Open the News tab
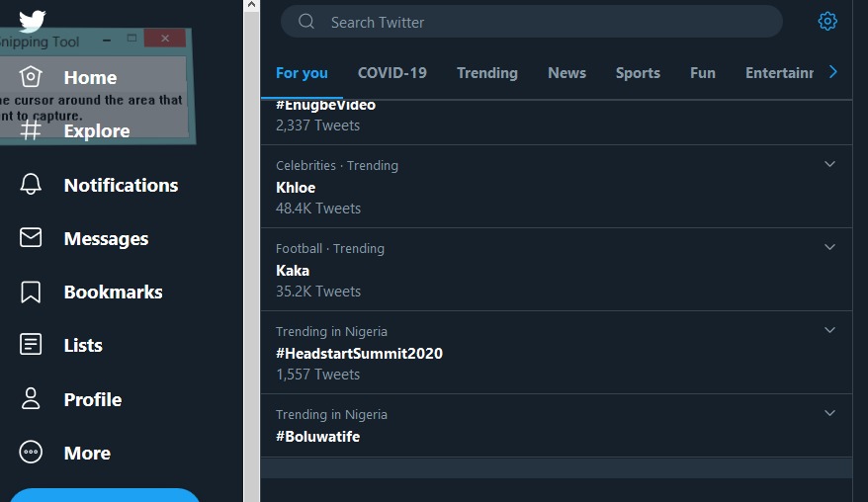The width and height of the screenshot is (868, 502). click(x=566, y=73)
